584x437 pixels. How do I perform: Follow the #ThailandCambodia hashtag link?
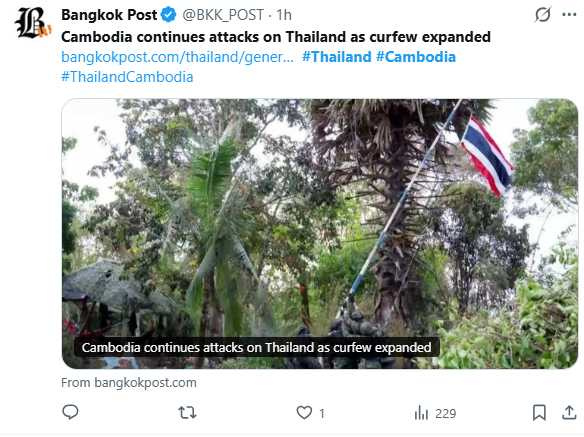(127, 77)
